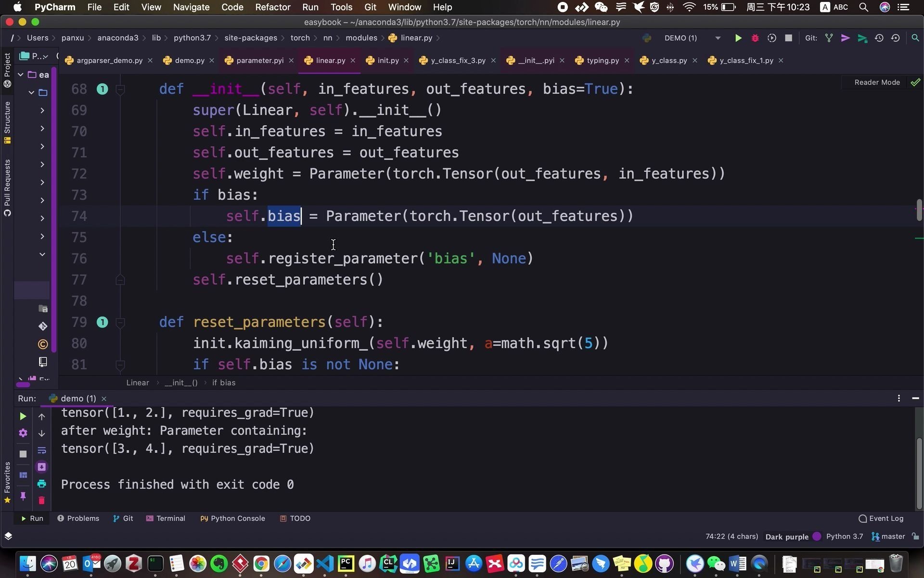Image resolution: width=924 pixels, height=578 pixels.
Task: Open the Event Log
Action: point(885,518)
